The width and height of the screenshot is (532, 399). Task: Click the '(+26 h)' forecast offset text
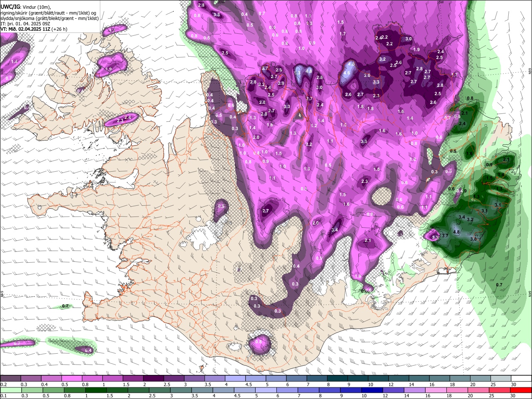60,29
